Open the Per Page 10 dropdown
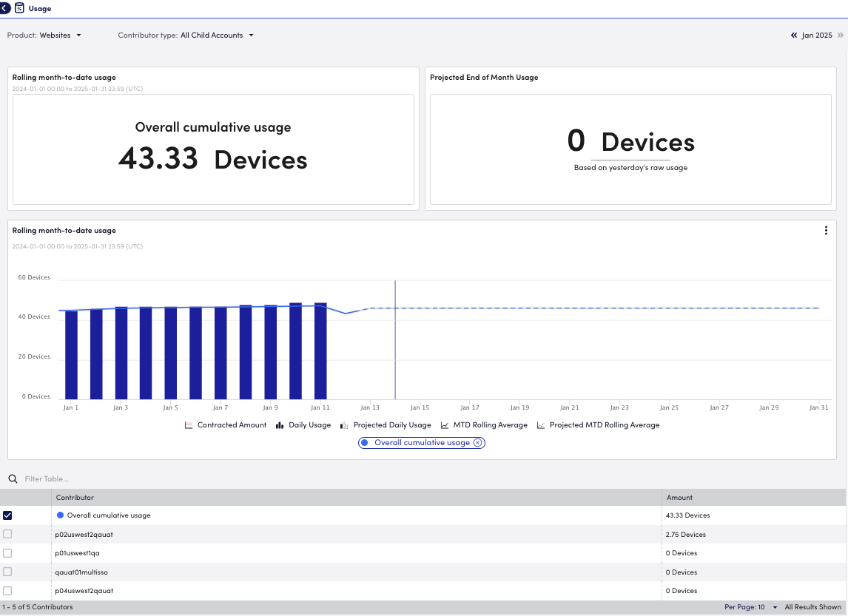Viewport: 848px width, 616px height. click(750, 607)
